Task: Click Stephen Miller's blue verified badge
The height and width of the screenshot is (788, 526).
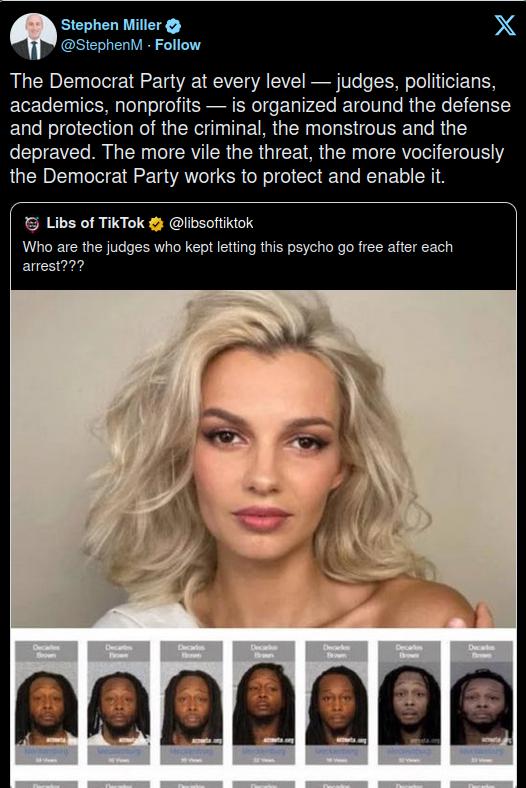Action: click(x=174, y=26)
